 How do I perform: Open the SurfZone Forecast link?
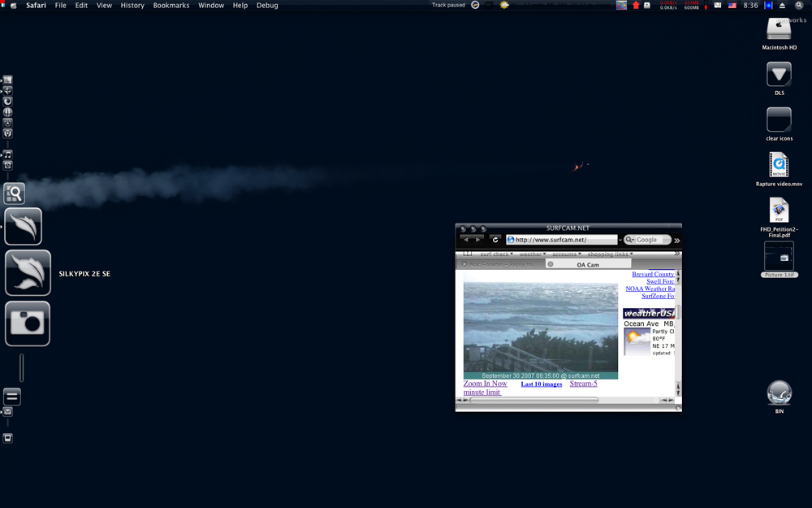(658, 296)
